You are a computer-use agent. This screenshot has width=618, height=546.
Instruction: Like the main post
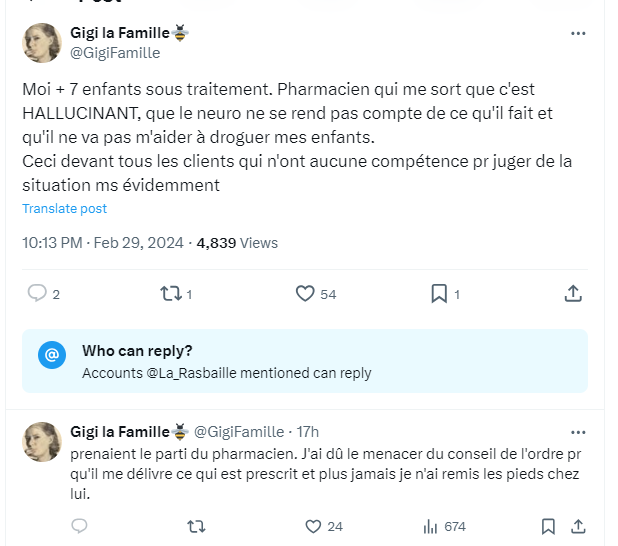pyautogui.click(x=306, y=293)
